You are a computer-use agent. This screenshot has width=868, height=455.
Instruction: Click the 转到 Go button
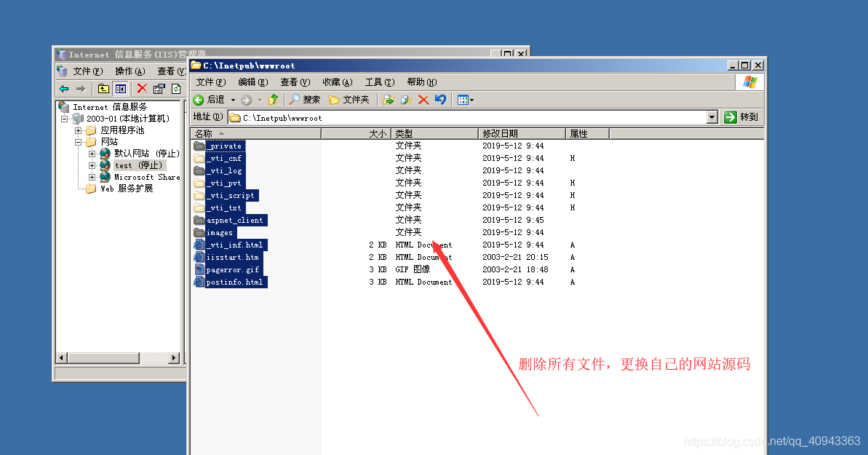click(741, 117)
